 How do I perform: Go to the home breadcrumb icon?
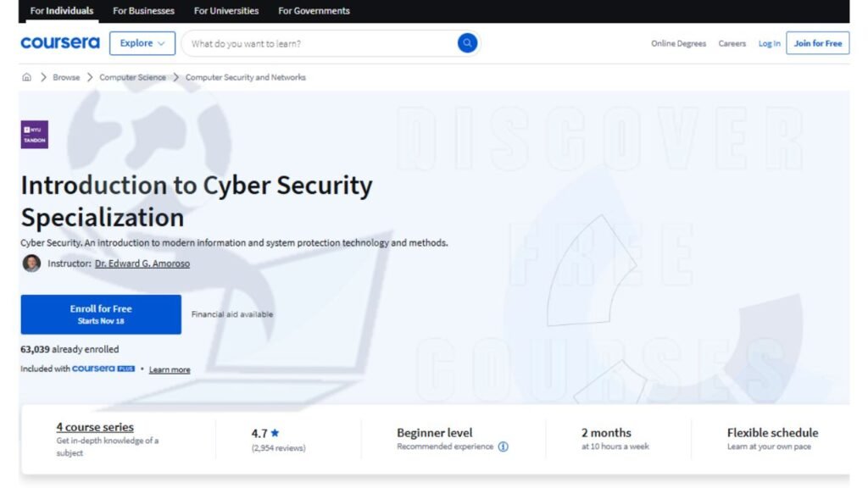point(26,77)
